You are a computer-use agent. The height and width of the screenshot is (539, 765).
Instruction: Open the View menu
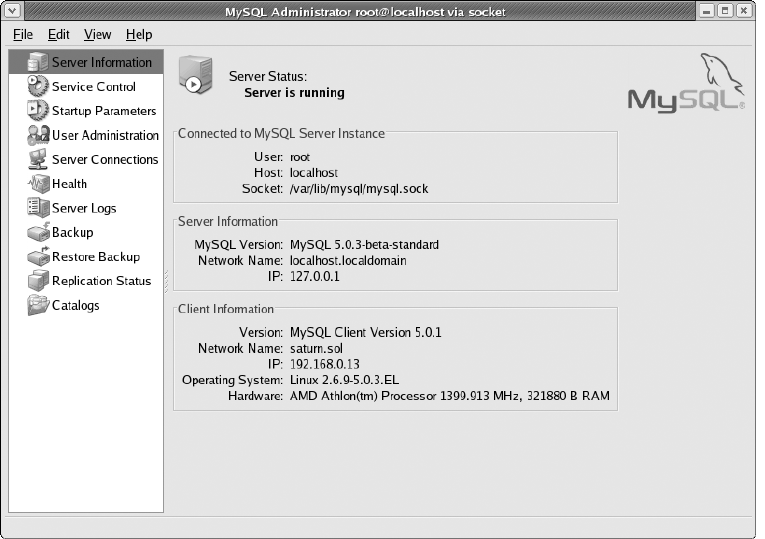click(x=98, y=35)
